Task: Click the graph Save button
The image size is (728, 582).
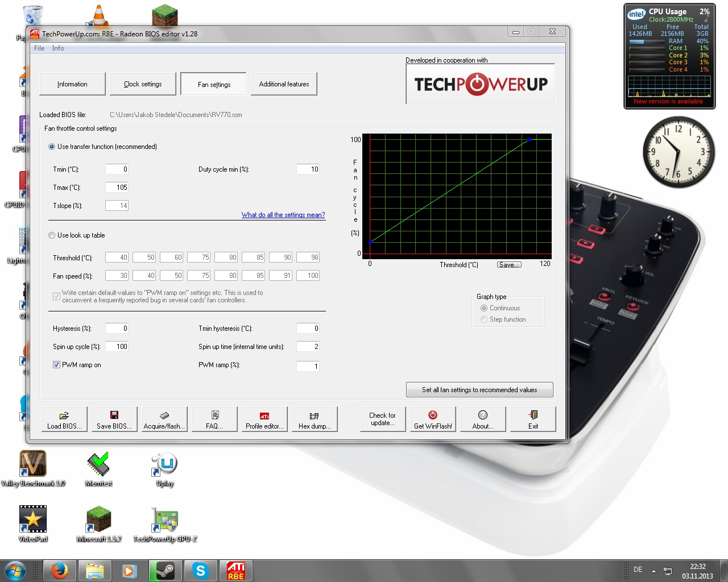Action: [508, 265]
